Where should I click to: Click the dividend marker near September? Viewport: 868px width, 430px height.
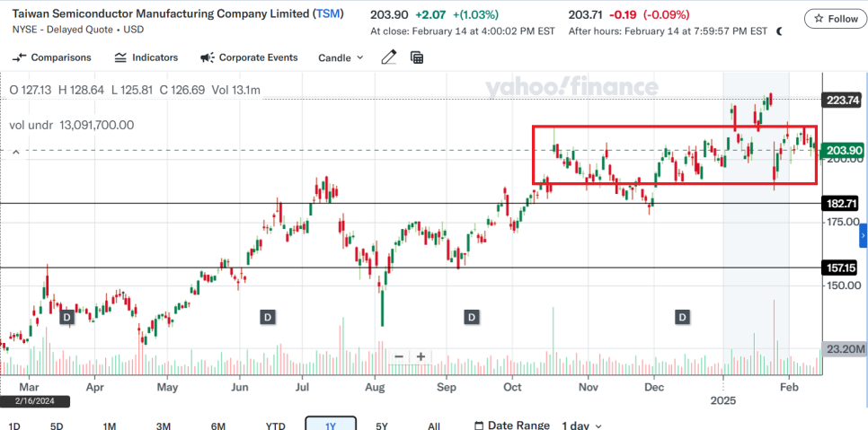[x=472, y=317]
